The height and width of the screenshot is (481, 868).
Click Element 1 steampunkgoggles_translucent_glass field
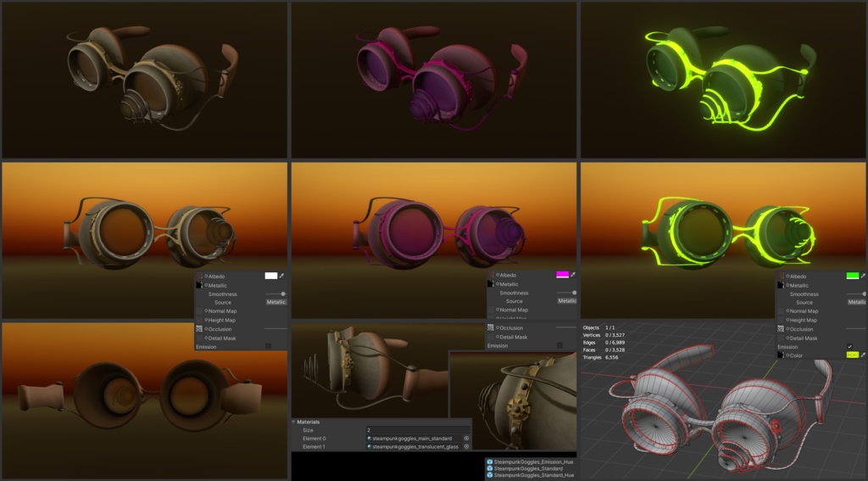pos(418,446)
